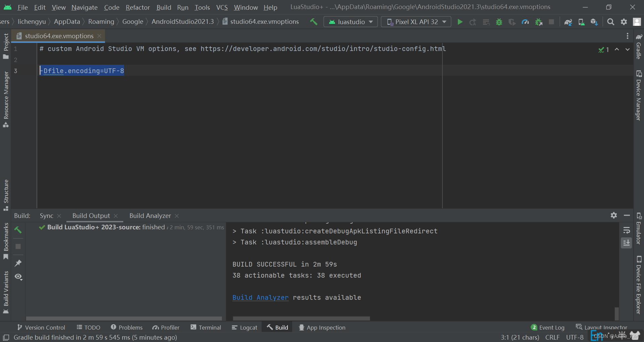Profile the app with the profiler icon

[x=525, y=21]
